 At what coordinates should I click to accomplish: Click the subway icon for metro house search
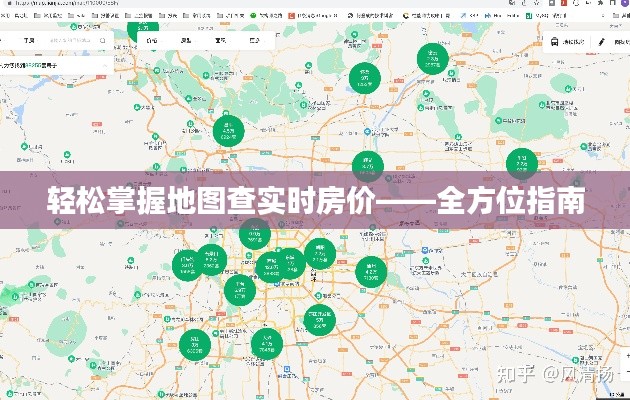(554, 42)
